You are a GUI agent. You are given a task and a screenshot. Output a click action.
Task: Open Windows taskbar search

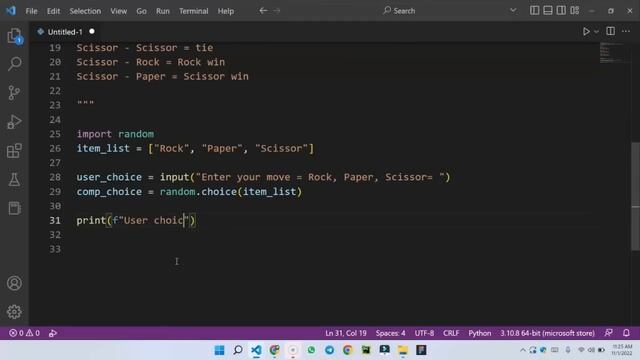238,350
